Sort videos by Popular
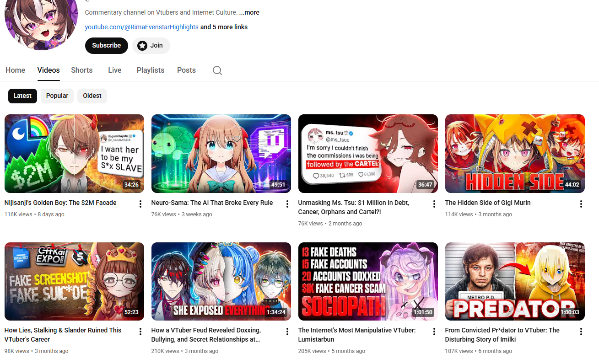The image size is (599, 364). pos(57,96)
